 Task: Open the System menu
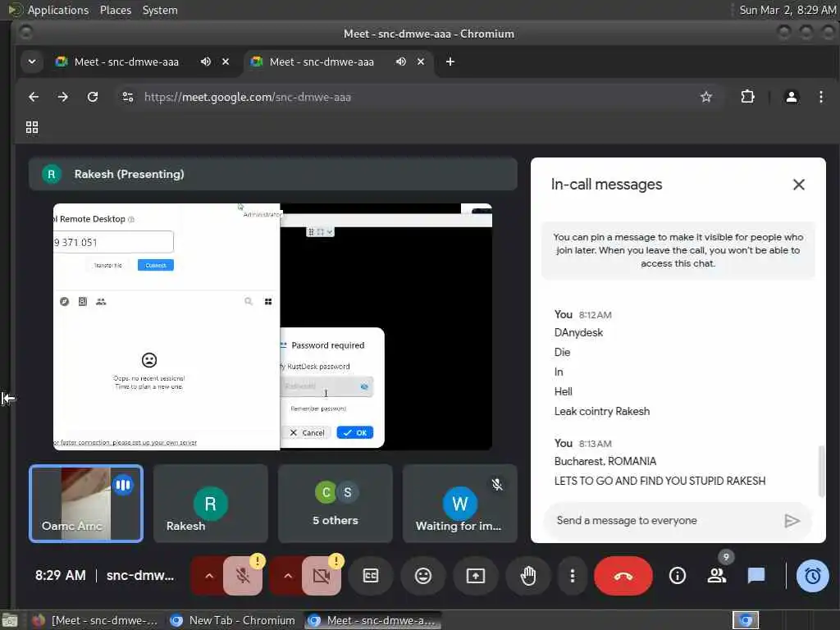(x=160, y=10)
